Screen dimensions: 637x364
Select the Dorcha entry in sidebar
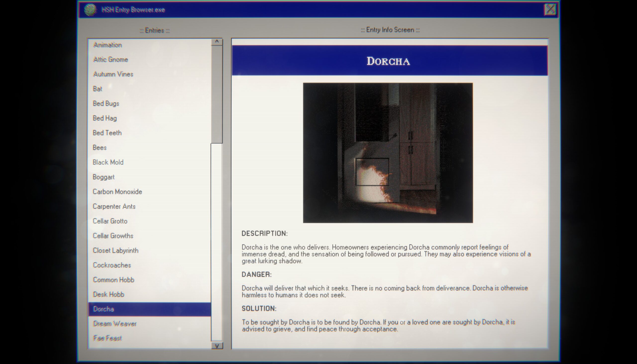pyautogui.click(x=149, y=309)
